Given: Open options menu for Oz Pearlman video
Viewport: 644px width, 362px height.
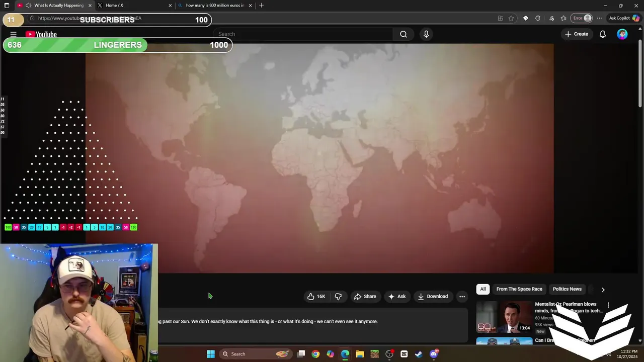Looking at the screenshot, I should pyautogui.click(x=608, y=305).
